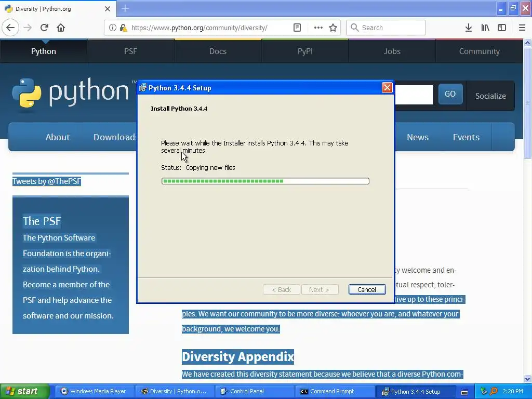Viewport: 532px width, 399px height.
Task: Switch to Diversity | Python.o... taskbar item
Action: pyautogui.click(x=175, y=392)
